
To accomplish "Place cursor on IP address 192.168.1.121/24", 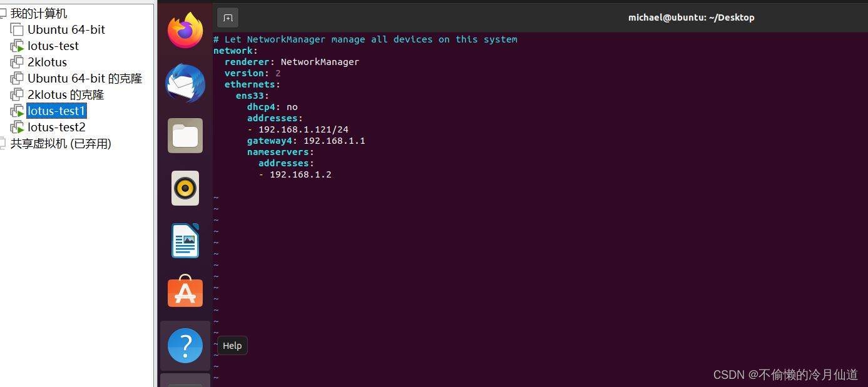I will (303, 129).
